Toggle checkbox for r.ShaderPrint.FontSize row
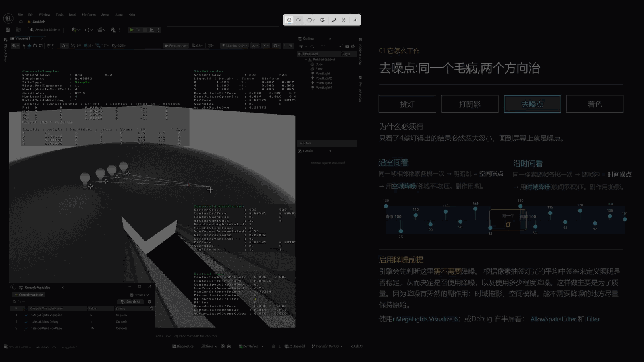644x362 pixels. [26, 329]
